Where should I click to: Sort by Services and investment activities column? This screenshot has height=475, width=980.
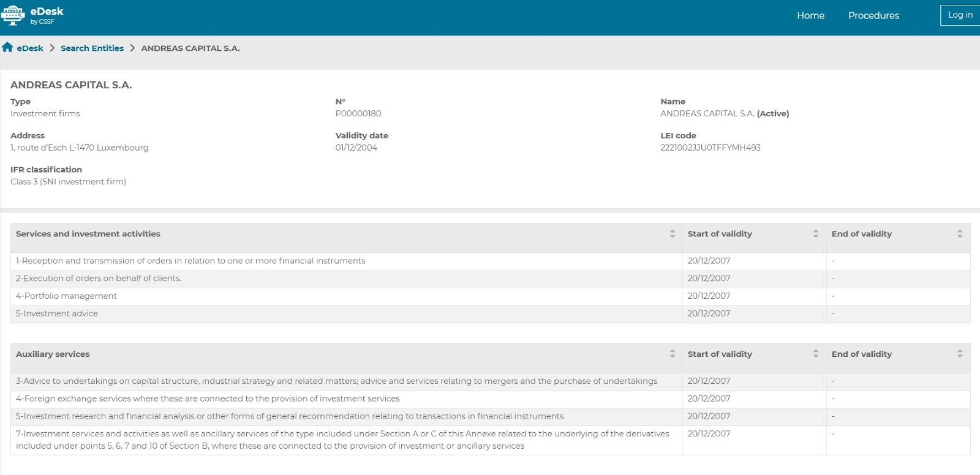coord(672,234)
